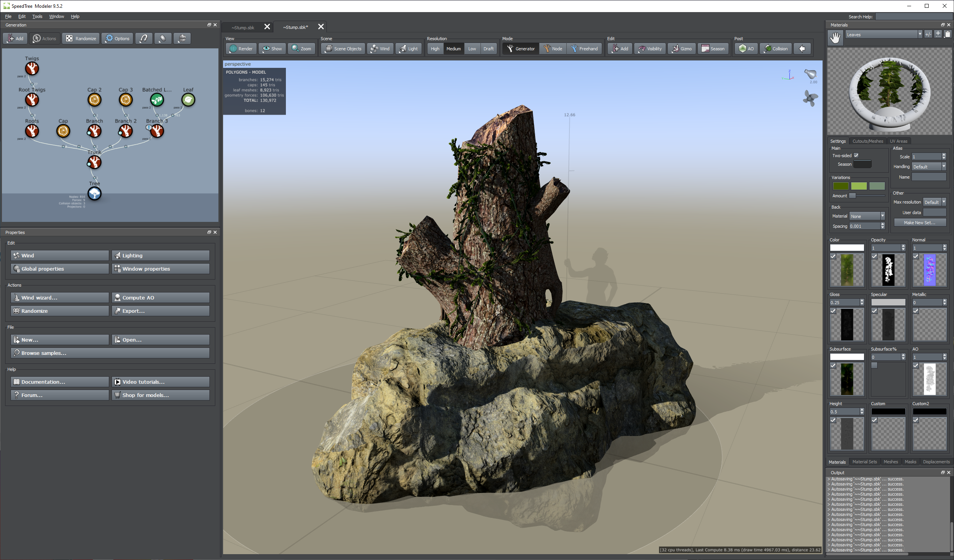Click the Collision post button
The image size is (954, 560).
coord(776,49)
